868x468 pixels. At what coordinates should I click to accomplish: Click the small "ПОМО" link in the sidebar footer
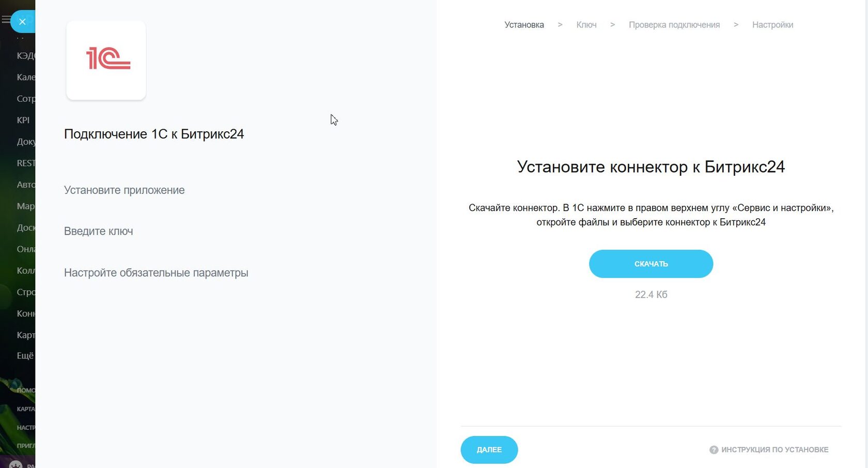26,390
